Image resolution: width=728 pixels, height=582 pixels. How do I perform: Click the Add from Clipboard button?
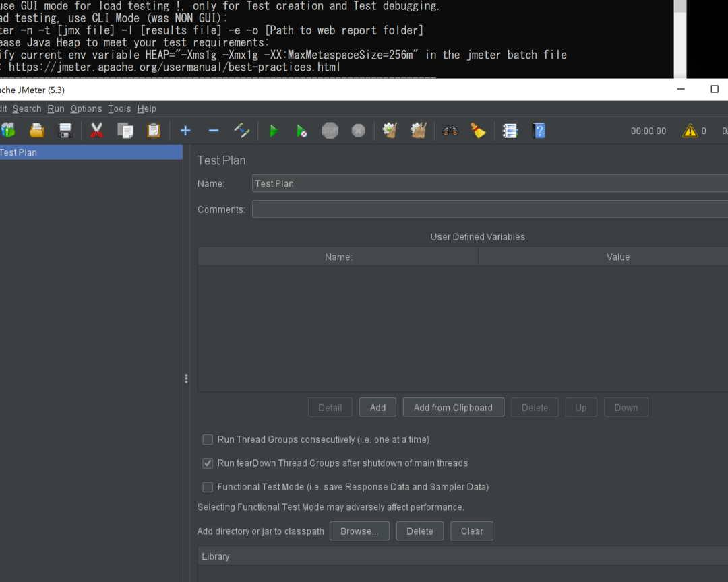click(x=453, y=408)
